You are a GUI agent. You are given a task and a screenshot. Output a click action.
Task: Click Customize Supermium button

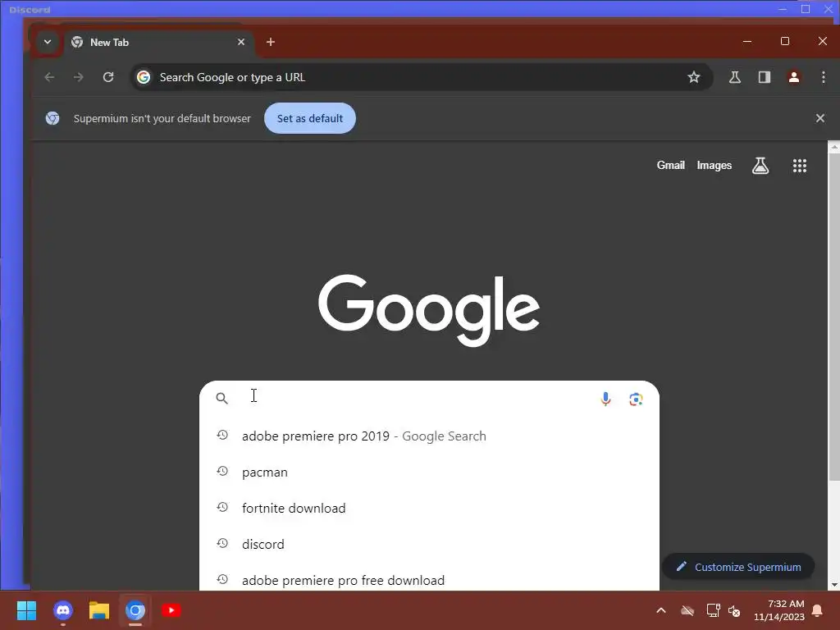pyautogui.click(x=738, y=567)
